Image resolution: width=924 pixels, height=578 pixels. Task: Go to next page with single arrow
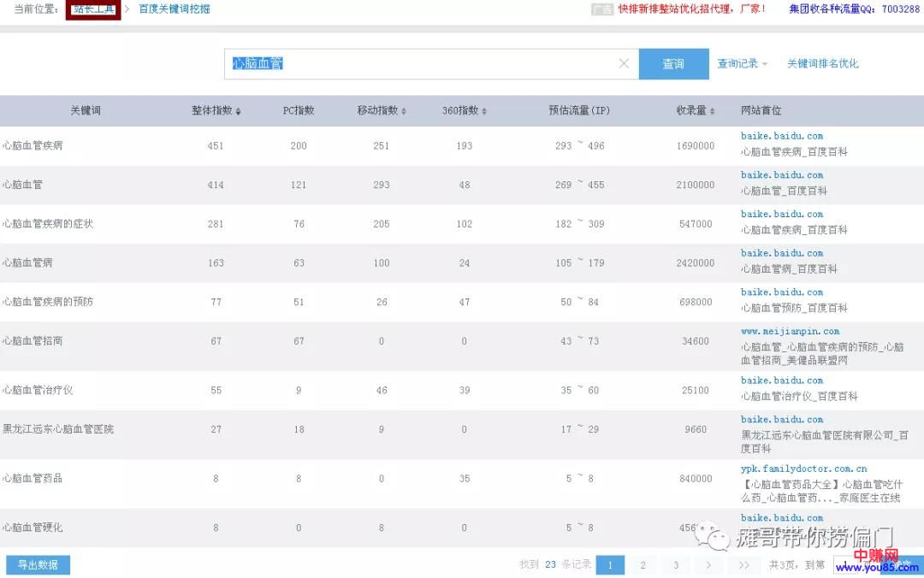[708, 565]
